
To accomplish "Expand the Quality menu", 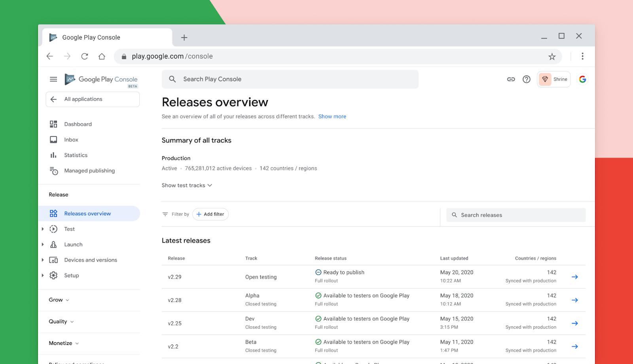I will point(60,322).
